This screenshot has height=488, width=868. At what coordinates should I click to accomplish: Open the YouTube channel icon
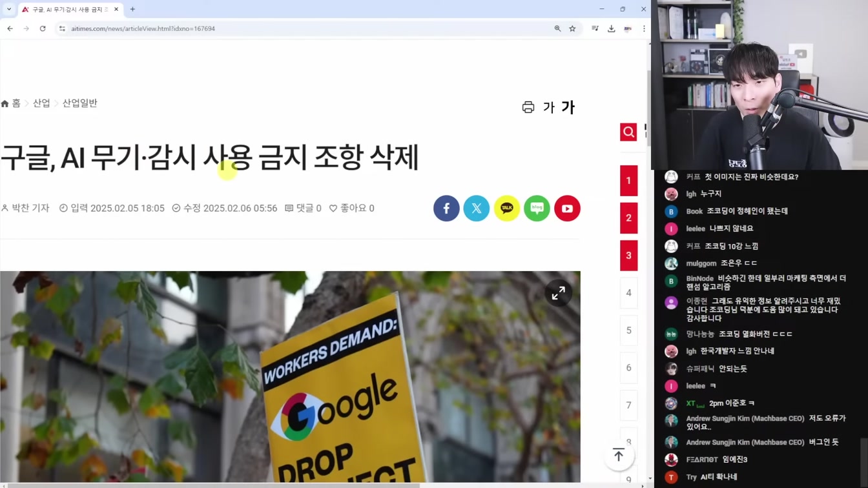click(567, 208)
